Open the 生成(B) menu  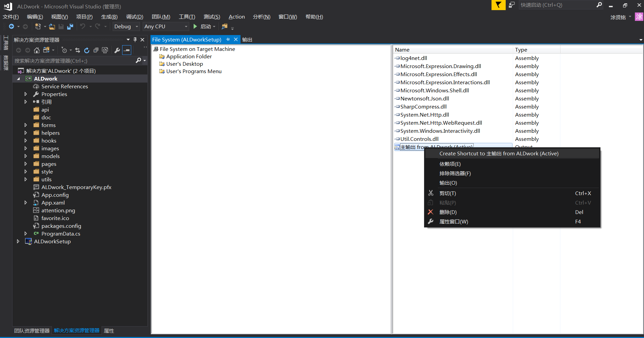(109, 17)
